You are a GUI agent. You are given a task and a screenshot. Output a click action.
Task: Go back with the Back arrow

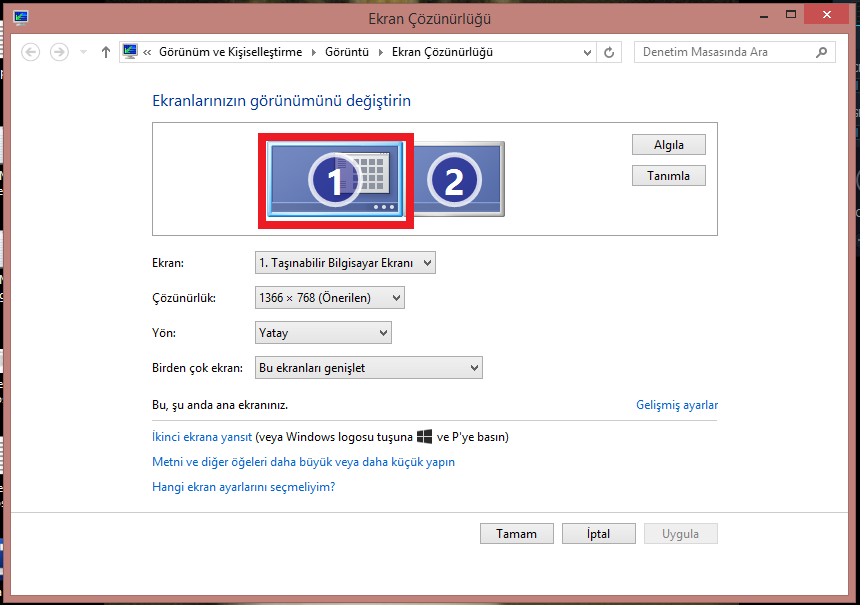(x=31, y=52)
